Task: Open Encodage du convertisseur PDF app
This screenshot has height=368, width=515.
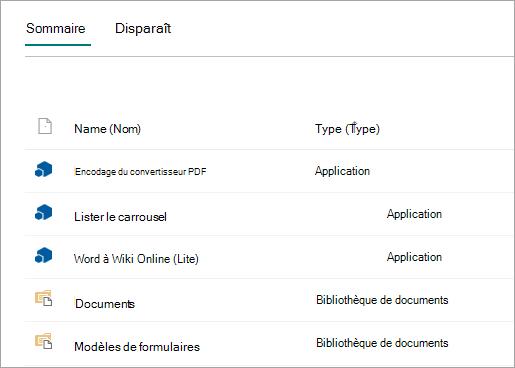Action: 140,172
